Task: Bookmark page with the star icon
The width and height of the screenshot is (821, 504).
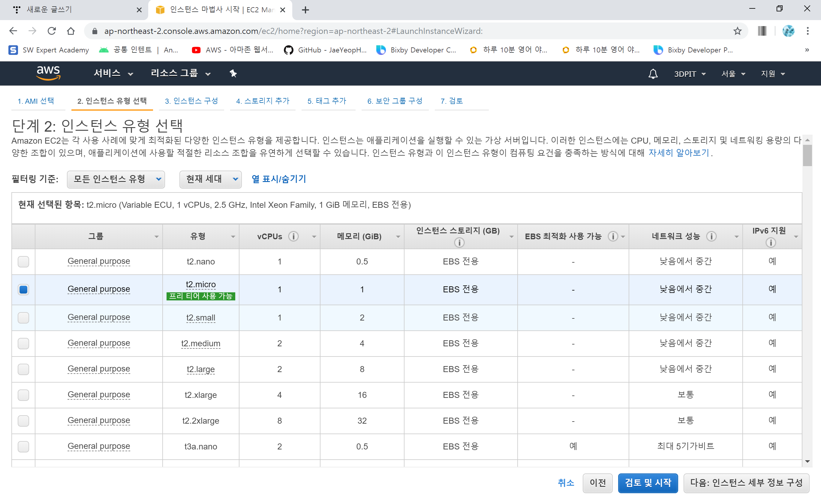Action: point(737,31)
